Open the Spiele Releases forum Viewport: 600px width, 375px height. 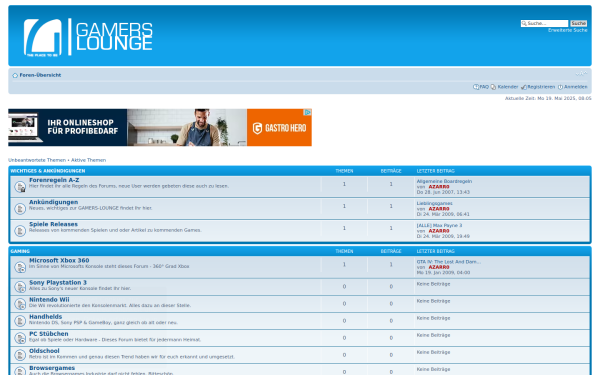tap(54, 224)
